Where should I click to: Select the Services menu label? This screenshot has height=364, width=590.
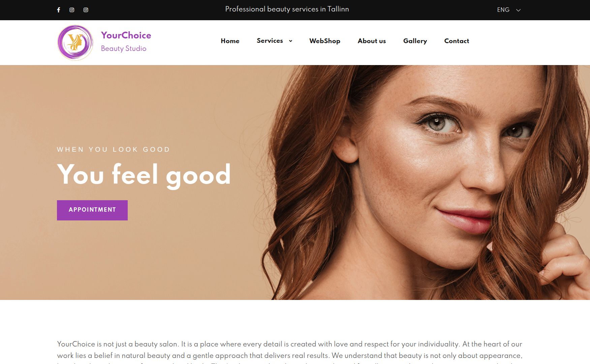(x=270, y=40)
